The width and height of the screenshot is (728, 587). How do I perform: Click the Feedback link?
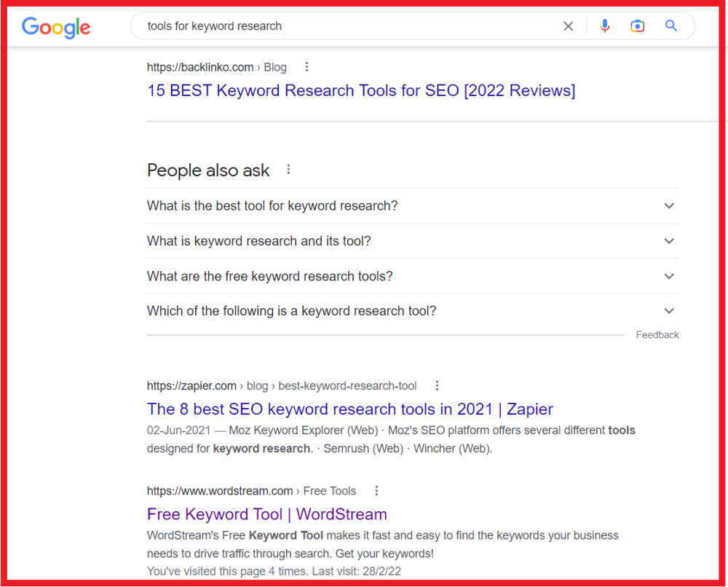(x=657, y=334)
